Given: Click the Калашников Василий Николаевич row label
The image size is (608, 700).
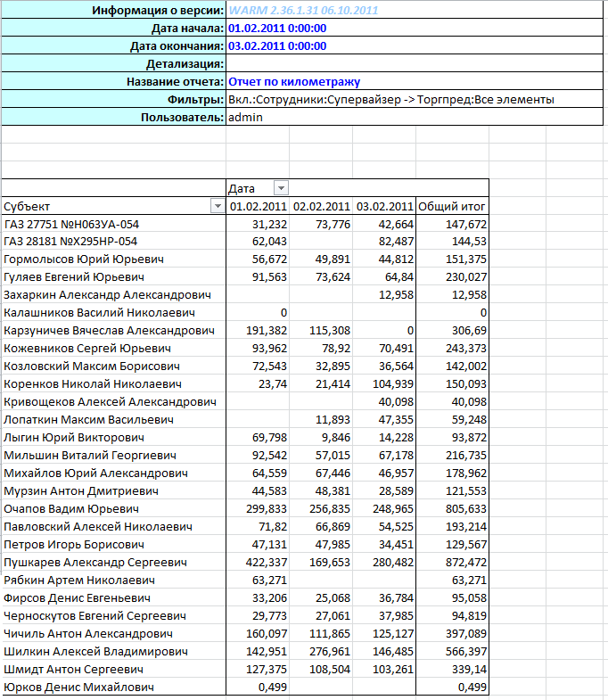Looking at the screenshot, I should pos(100,313).
